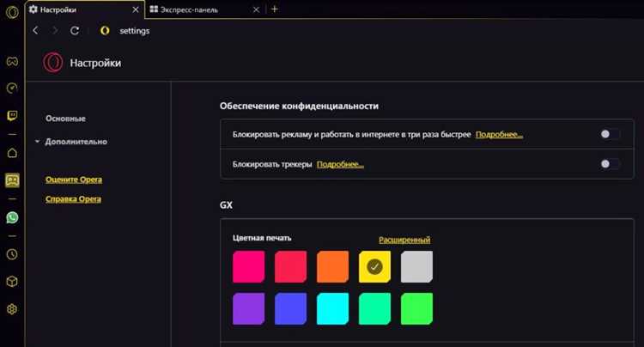Click the red Opera GX logo beside Настройки

53,63
